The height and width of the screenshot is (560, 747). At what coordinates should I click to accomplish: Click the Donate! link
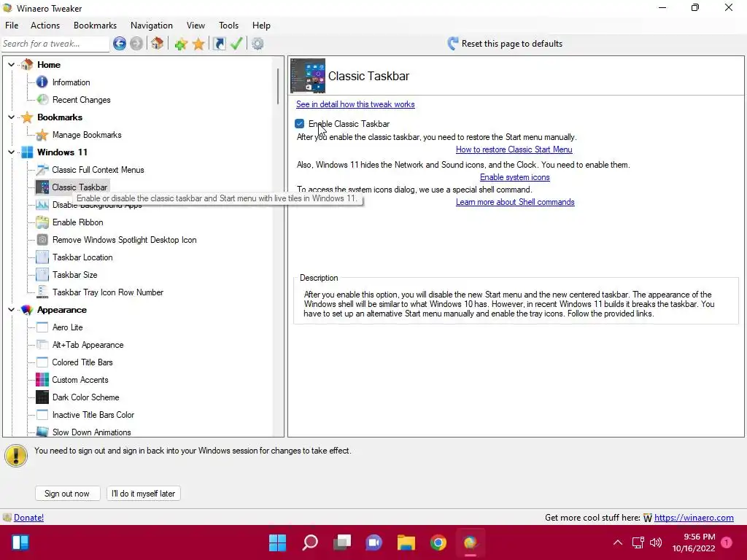pyautogui.click(x=28, y=518)
